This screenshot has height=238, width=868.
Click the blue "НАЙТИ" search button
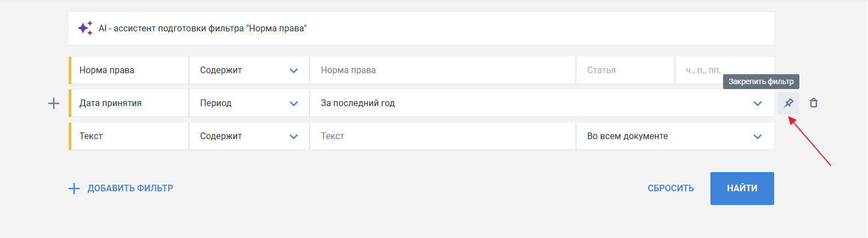tap(742, 189)
